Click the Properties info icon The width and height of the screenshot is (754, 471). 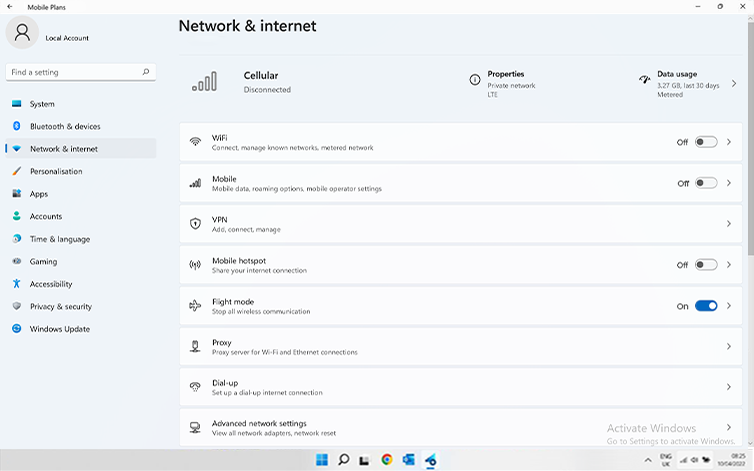tap(474, 80)
